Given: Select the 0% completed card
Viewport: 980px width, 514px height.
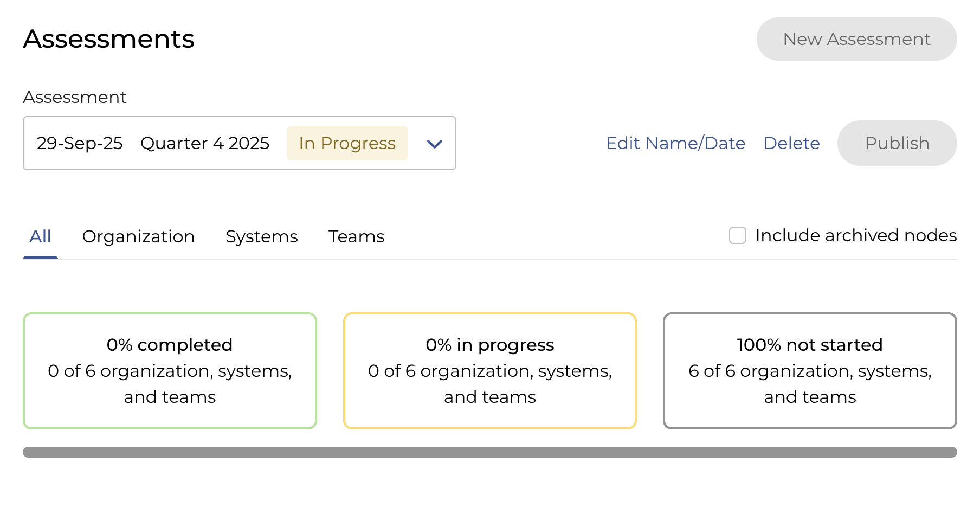Looking at the screenshot, I should coord(170,371).
